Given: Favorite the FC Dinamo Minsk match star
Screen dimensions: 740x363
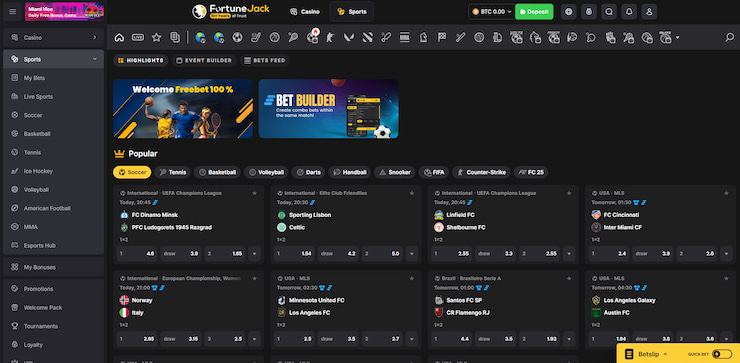Looking at the screenshot, I should coord(254,193).
